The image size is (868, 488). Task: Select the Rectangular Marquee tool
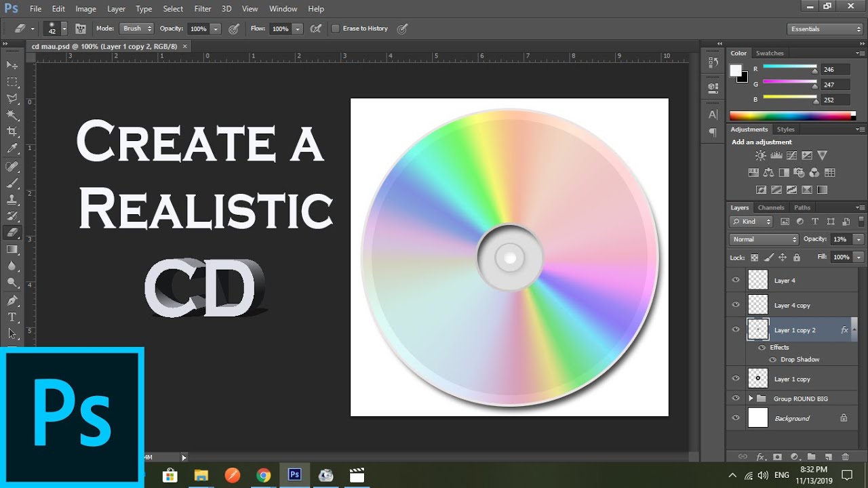coord(12,82)
